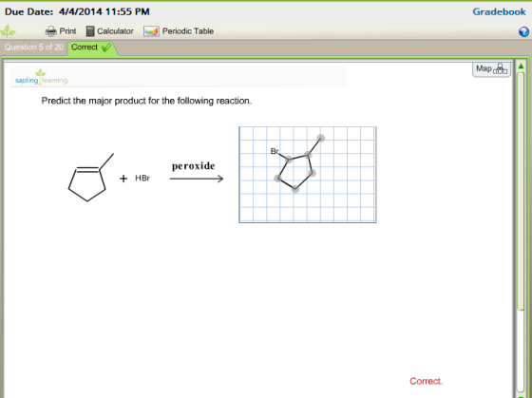Click the scrollbar up arrow

521,66
